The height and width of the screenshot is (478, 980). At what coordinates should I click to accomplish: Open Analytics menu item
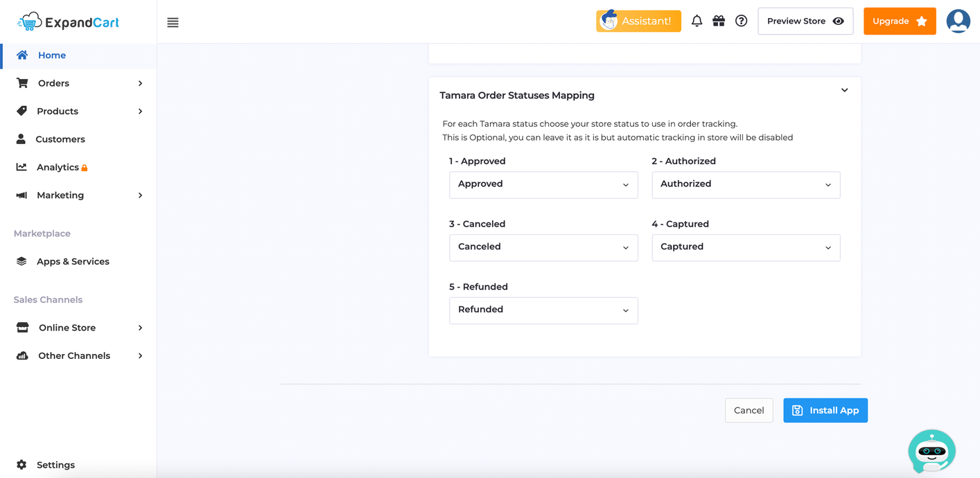78,167
